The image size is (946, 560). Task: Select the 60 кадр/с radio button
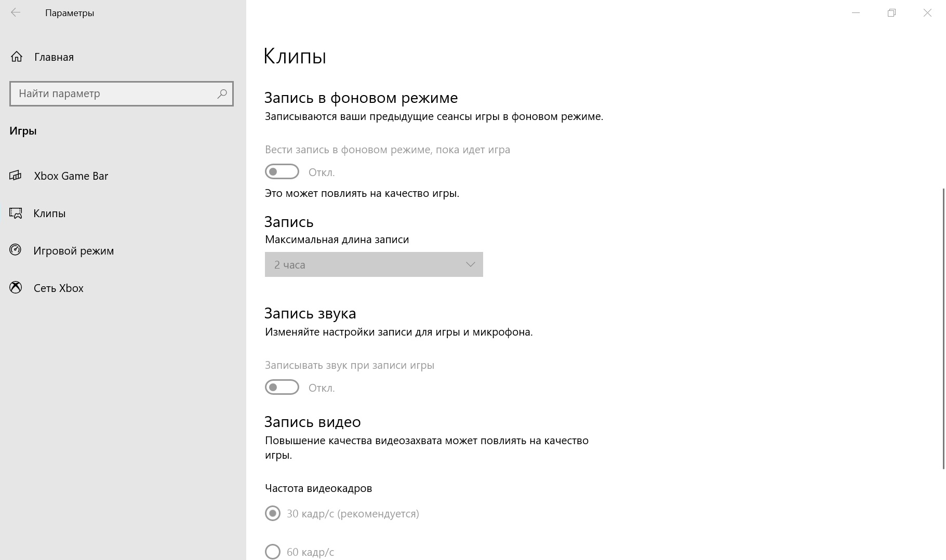273,551
